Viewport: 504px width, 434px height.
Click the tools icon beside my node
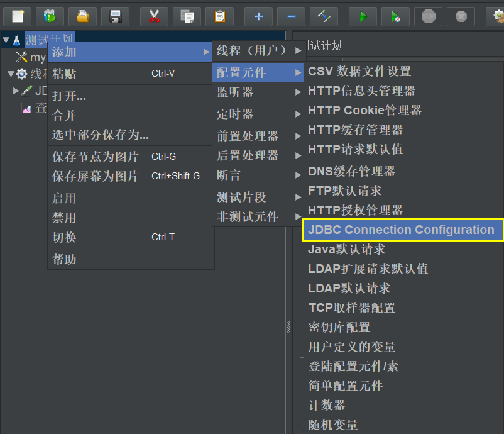click(x=21, y=57)
